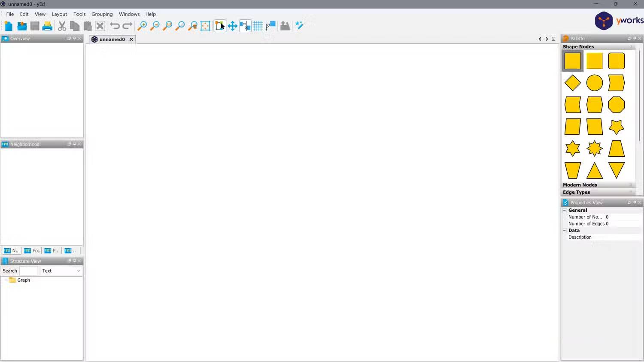Collapse the Data properties group
This screenshot has width=644, height=362.
(565, 231)
